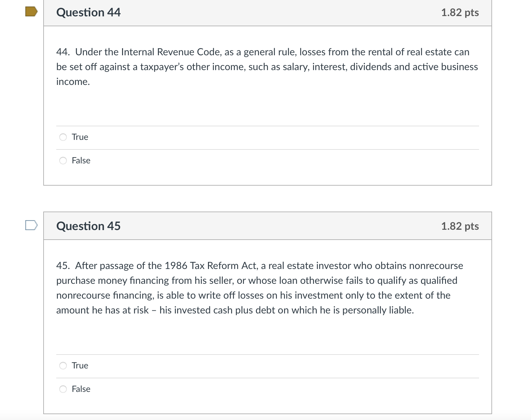Click the 1.82 pts label on Question 45
This screenshot has height=420, width=531.
point(460,226)
